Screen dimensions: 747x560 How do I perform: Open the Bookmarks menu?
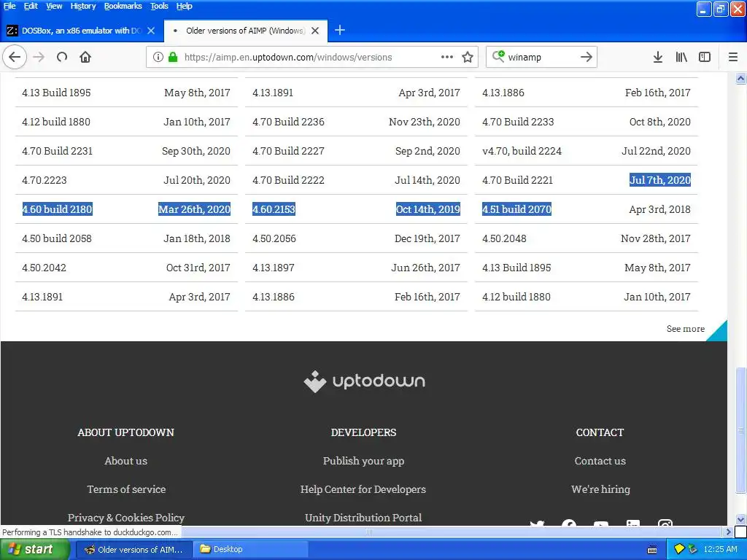pyautogui.click(x=123, y=6)
